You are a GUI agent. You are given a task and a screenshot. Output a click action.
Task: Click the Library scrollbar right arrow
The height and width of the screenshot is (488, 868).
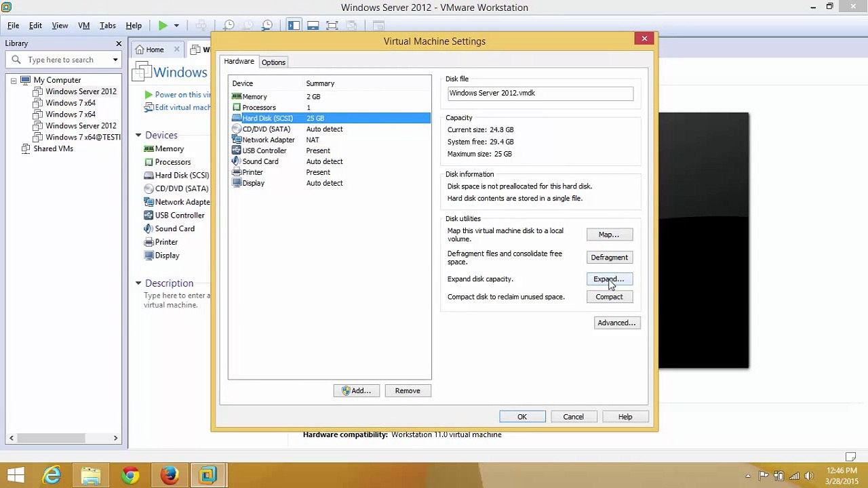click(115, 439)
